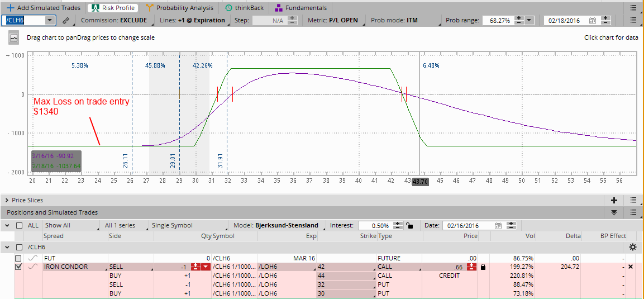Click the 43.70 price marker on axis
This screenshot has height=299, width=644.
coord(420,181)
